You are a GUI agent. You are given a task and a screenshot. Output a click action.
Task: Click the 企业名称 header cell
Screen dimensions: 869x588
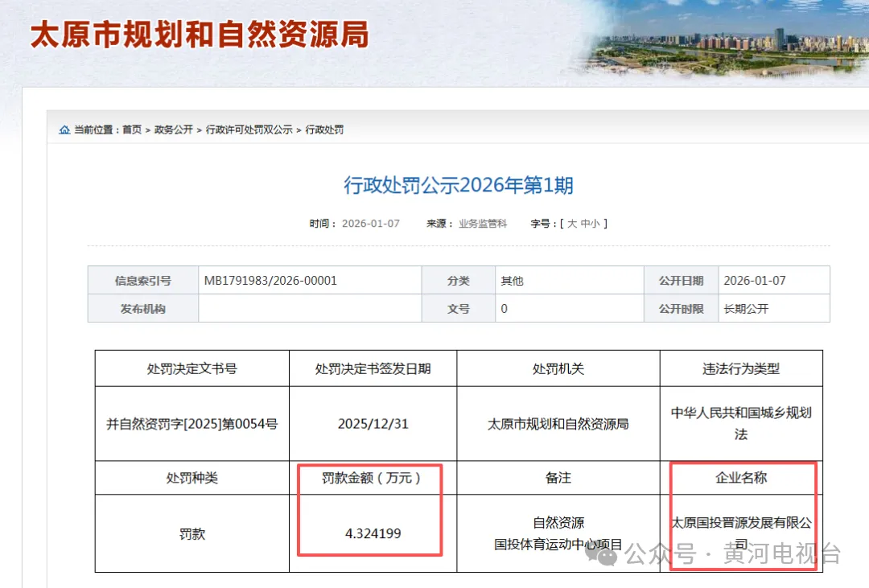tap(741, 478)
